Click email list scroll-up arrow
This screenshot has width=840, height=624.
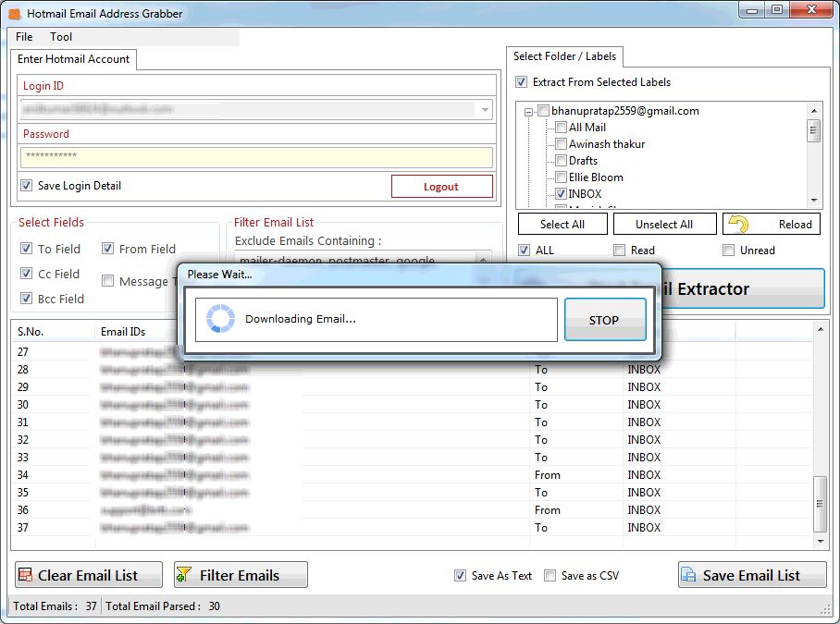click(821, 329)
